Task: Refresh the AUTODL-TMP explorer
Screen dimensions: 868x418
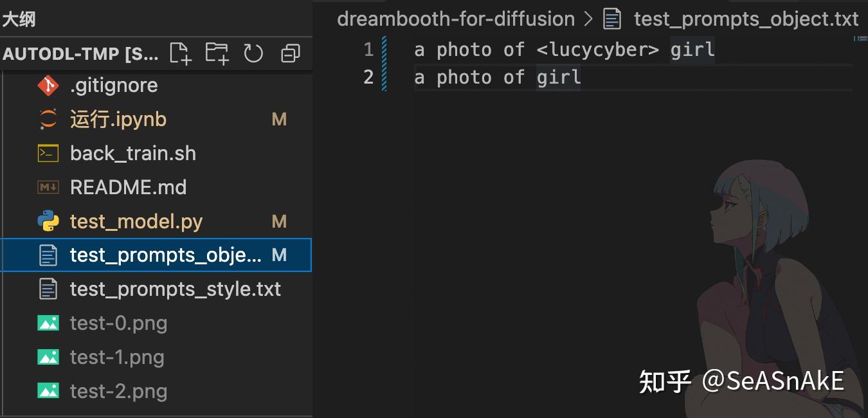Action: (253, 53)
